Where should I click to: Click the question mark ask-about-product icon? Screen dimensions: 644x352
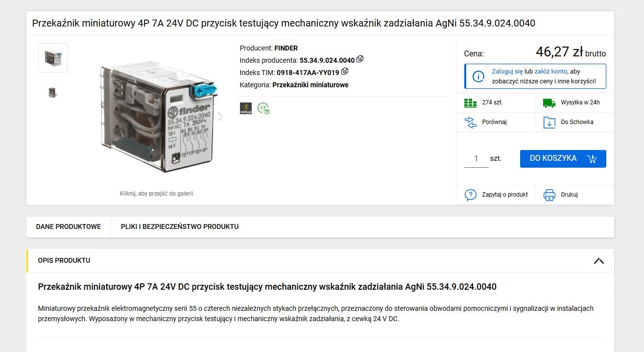tap(470, 195)
